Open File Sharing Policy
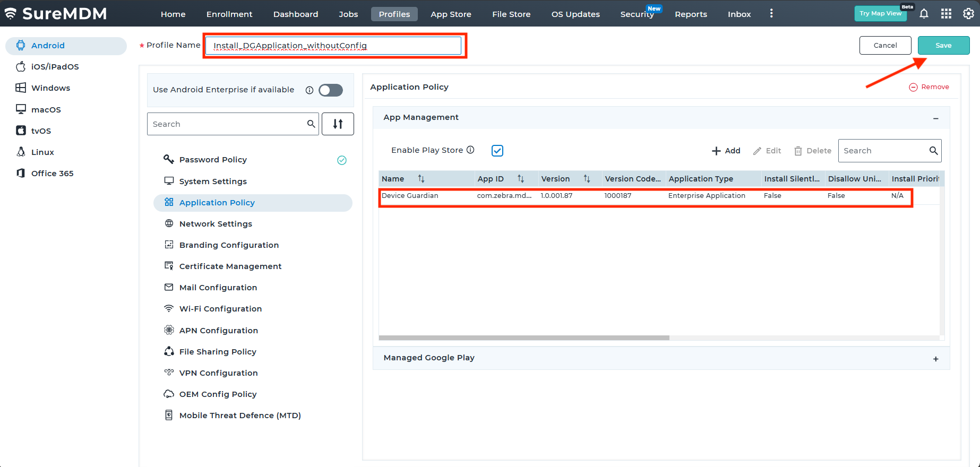The height and width of the screenshot is (467, 980). [x=253, y=351]
